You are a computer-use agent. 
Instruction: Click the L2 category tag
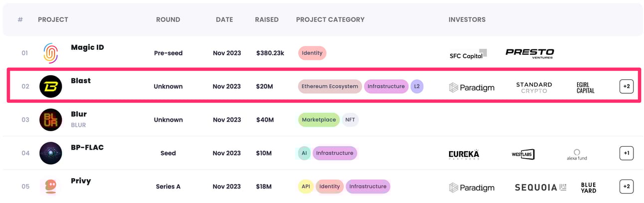(417, 86)
